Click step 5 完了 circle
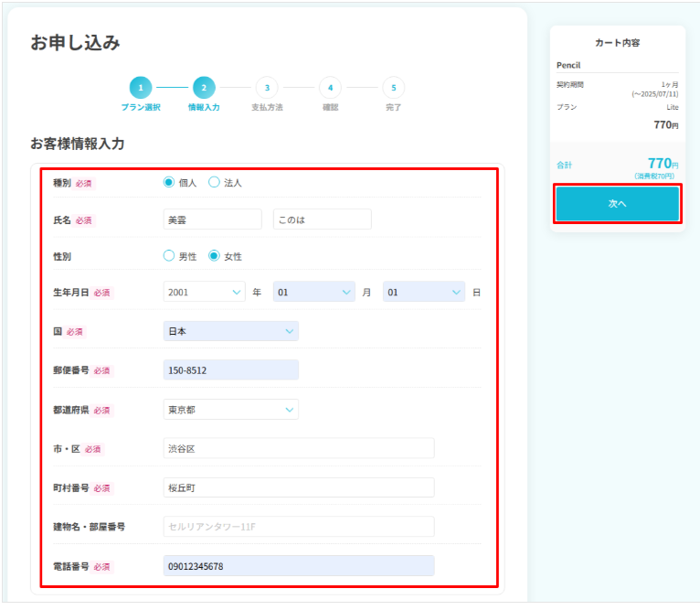This screenshot has height=610, width=700. coord(394,88)
